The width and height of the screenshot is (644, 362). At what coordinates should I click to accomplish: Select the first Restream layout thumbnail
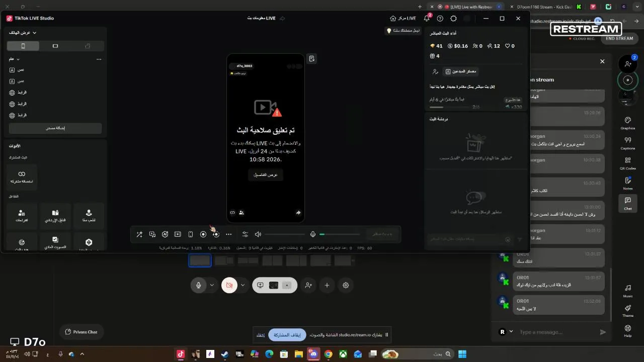(200, 260)
